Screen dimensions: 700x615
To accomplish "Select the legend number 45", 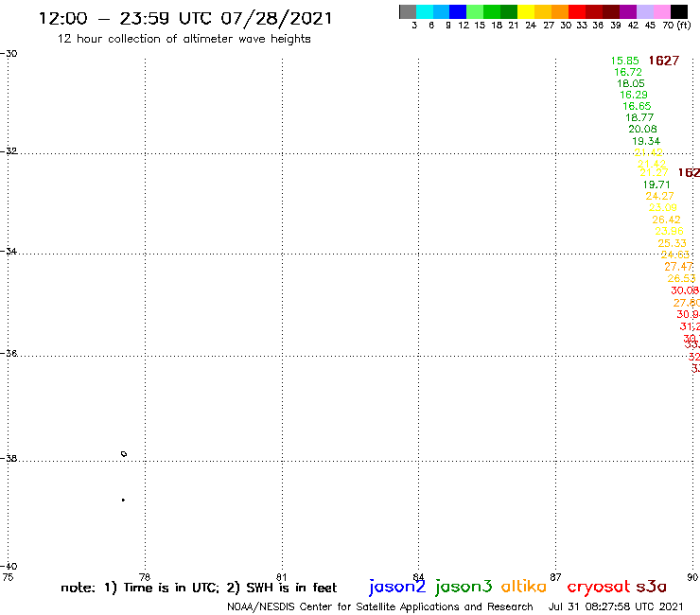I will (x=650, y=26).
